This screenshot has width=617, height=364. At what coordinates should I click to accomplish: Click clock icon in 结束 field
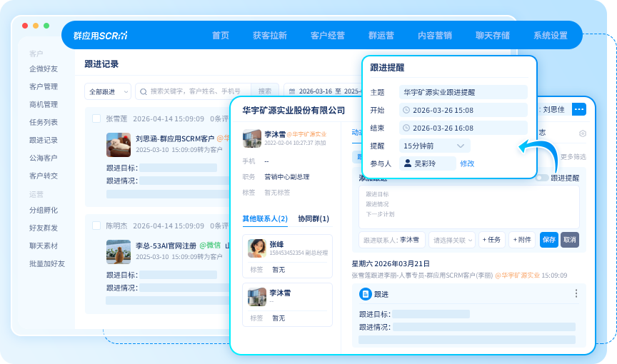(x=406, y=128)
